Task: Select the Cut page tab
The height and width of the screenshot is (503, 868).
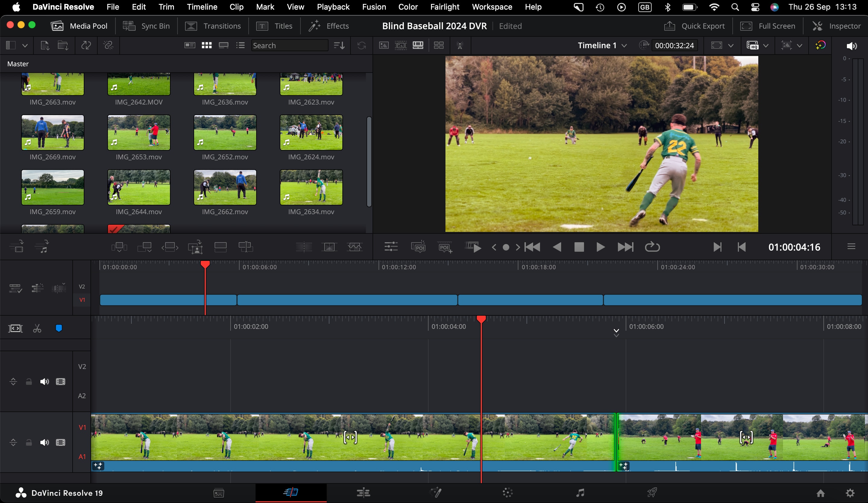Action: pos(291,493)
